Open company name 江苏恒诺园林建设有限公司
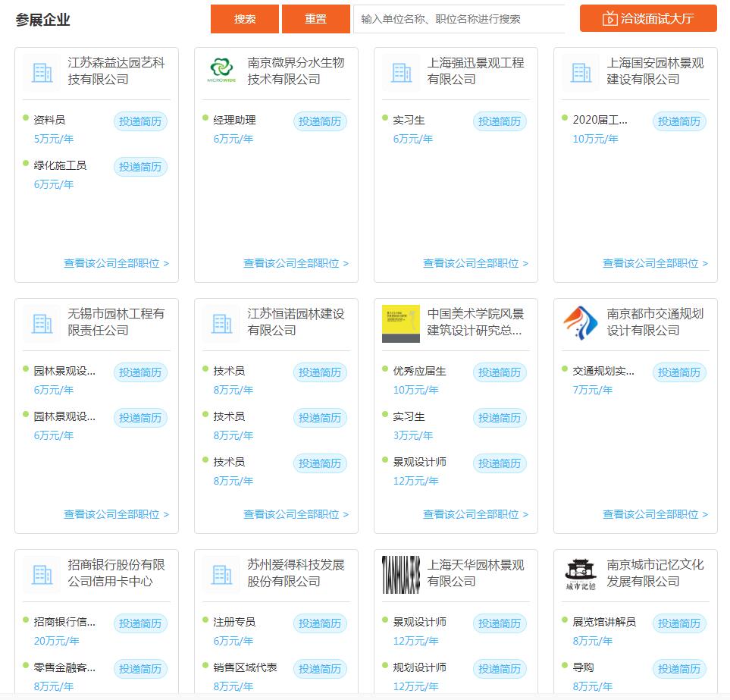730x700 pixels. point(296,322)
